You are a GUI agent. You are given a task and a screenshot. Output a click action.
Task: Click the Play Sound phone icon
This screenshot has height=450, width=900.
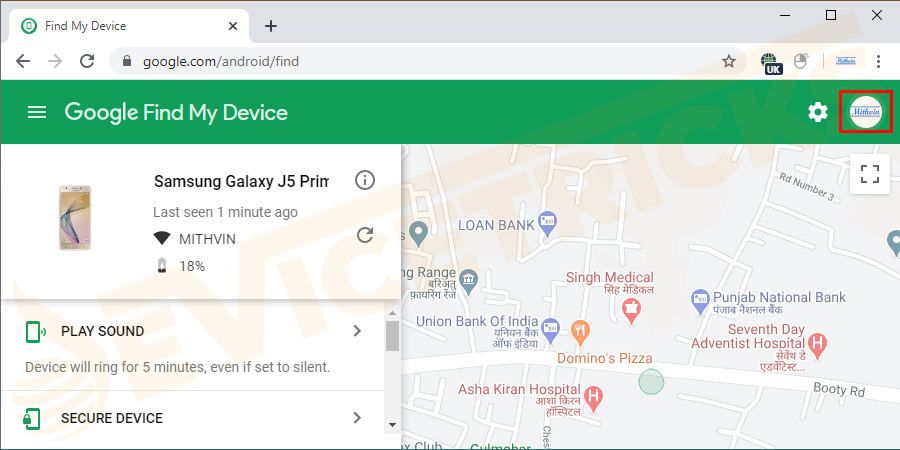coord(35,331)
